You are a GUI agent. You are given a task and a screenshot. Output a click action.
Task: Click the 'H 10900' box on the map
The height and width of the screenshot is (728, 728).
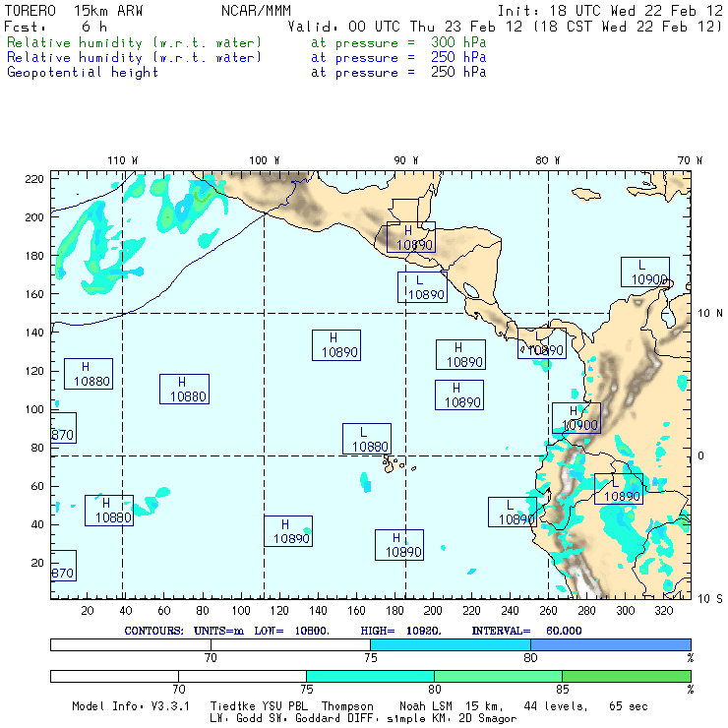576,418
